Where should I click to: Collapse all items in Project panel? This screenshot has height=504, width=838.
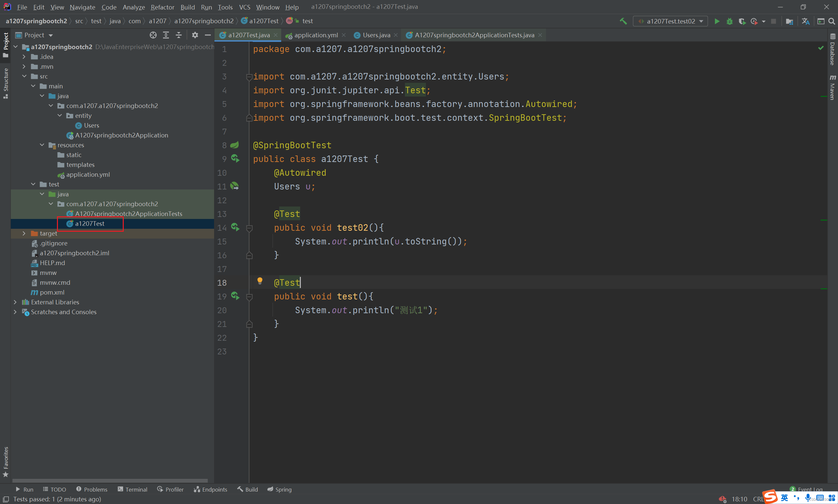point(178,35)
